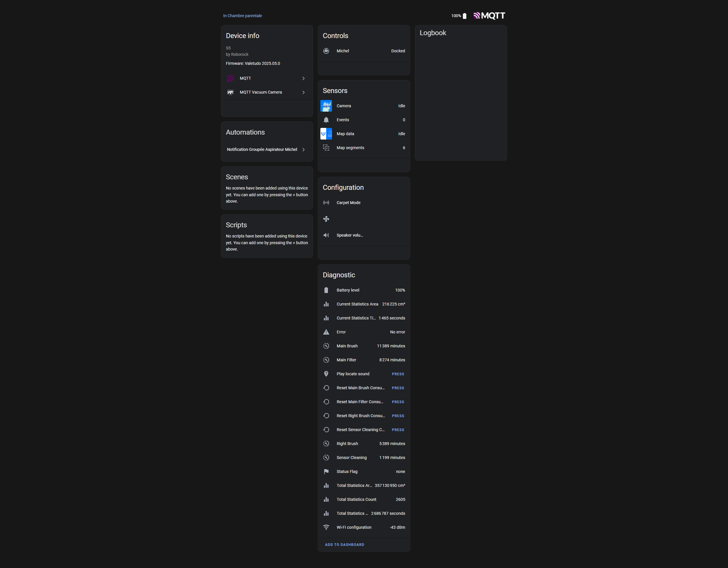Open the 2 686 787 seconds total value
The height and width of the screenshot is (568, 728).
click(x=388, y=514)
